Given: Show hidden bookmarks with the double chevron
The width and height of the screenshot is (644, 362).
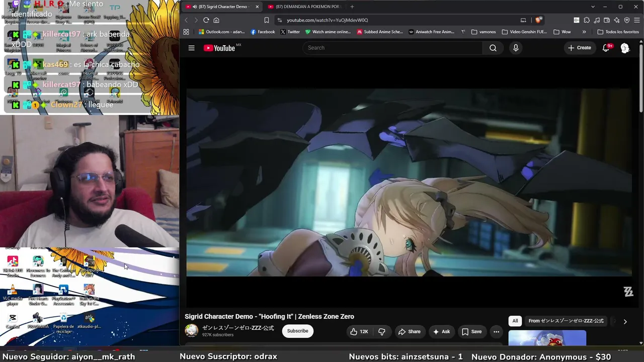Looking at the screenshot, I should click(x=584, y=32).
